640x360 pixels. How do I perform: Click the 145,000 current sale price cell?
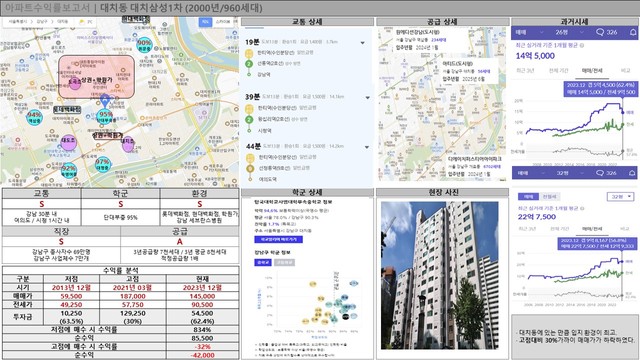coord(202,296)
